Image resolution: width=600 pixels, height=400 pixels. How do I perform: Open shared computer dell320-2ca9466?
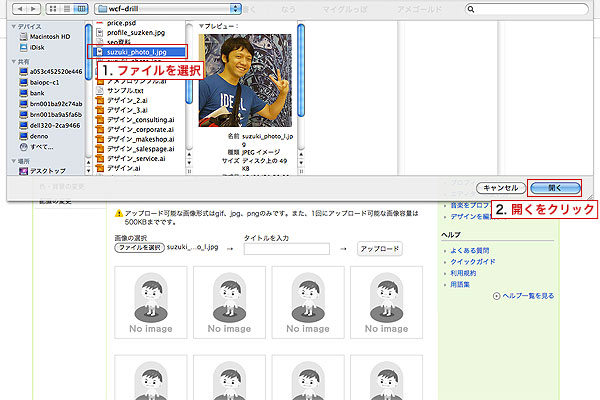50,126
